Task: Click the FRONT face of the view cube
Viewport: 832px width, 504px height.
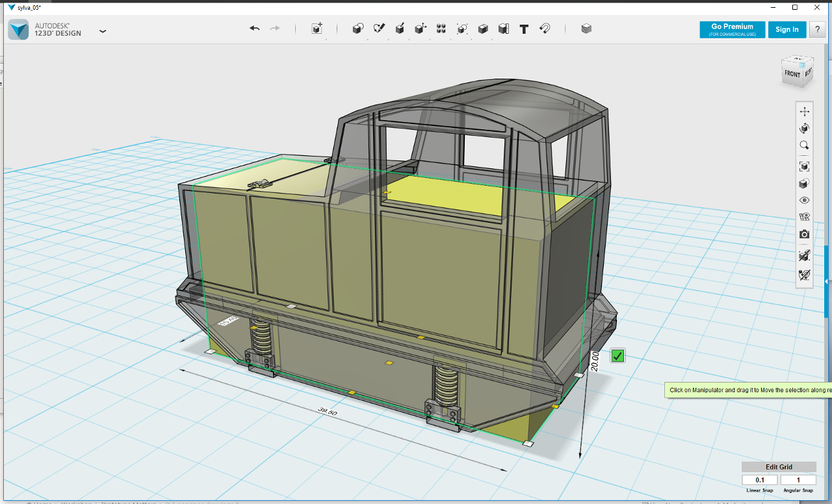Action: point(792,73)
